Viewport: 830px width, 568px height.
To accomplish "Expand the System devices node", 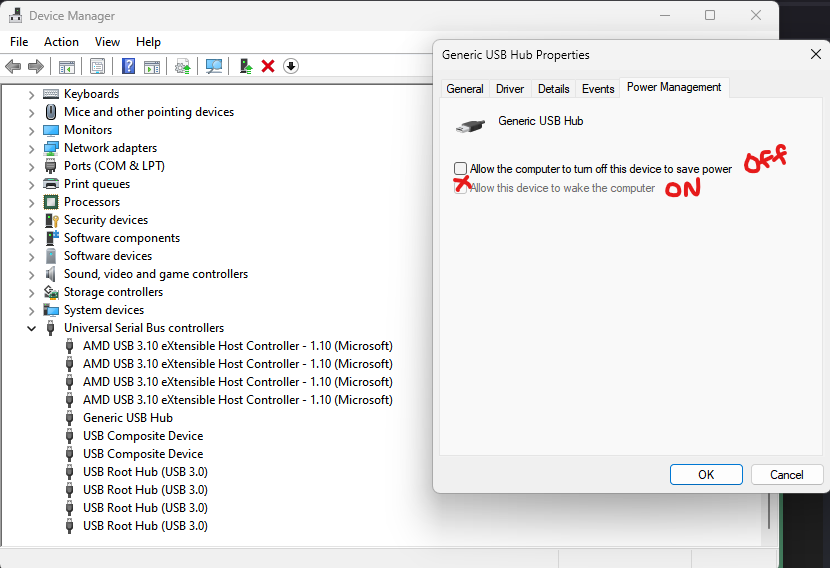I will click(x=31, y=311).
